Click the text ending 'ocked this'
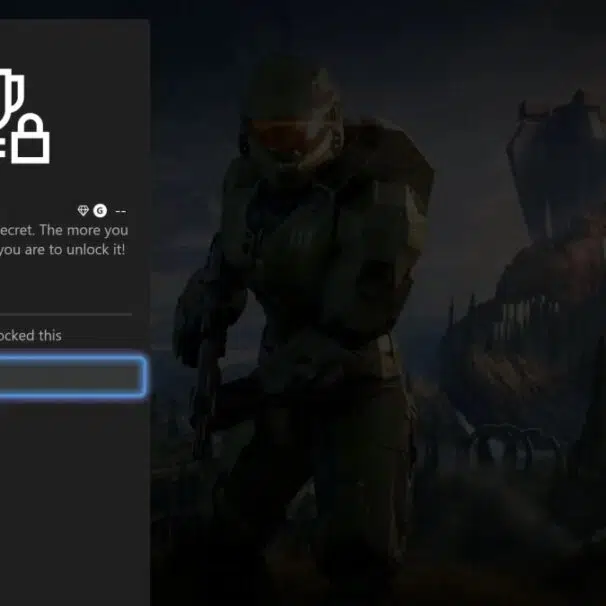Image resolution: width=606 pixels, height=606 pixels. pyautogui.click(x=31, y=335)
